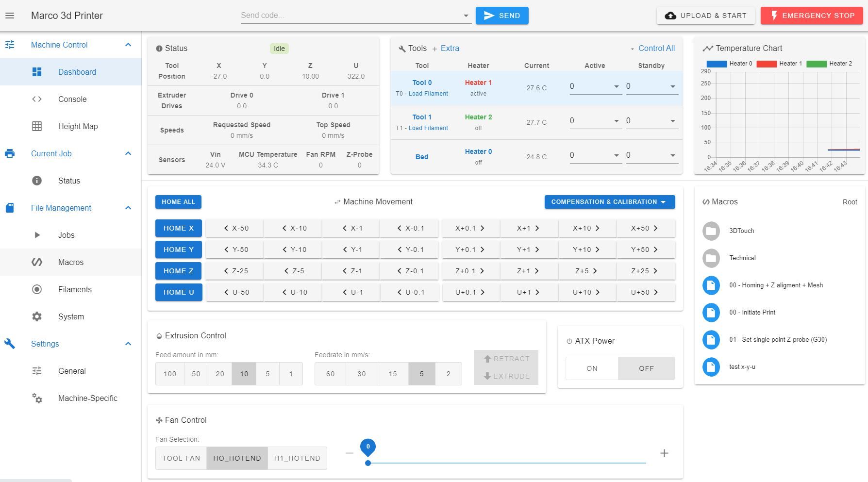Click the Emergency Stop button
This screenshot has width=868, height=482.
point(812,16)
